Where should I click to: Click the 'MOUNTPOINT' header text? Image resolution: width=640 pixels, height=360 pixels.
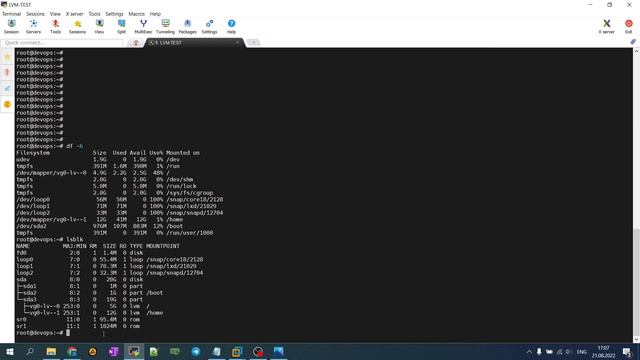click(x=162, y=246)
